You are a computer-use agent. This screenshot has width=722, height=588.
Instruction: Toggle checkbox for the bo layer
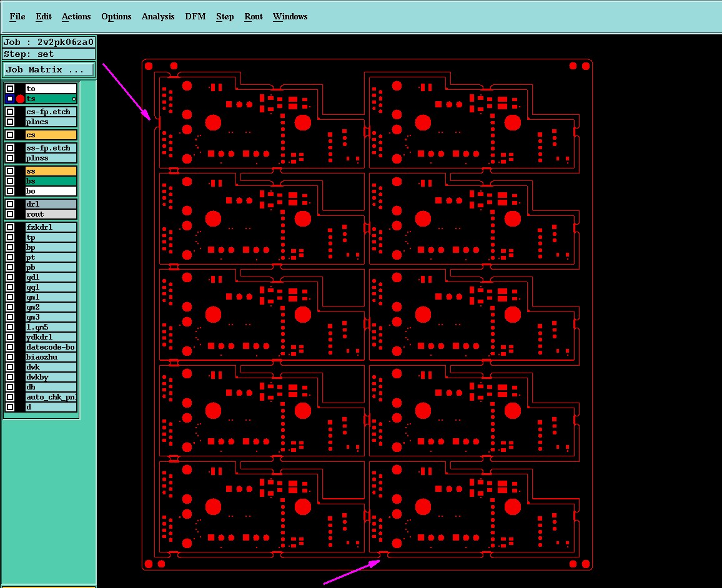tap(10, 191)
